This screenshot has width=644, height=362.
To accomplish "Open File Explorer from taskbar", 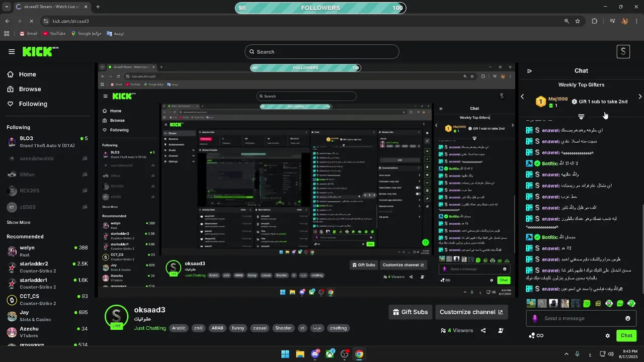I will [300, 354].
